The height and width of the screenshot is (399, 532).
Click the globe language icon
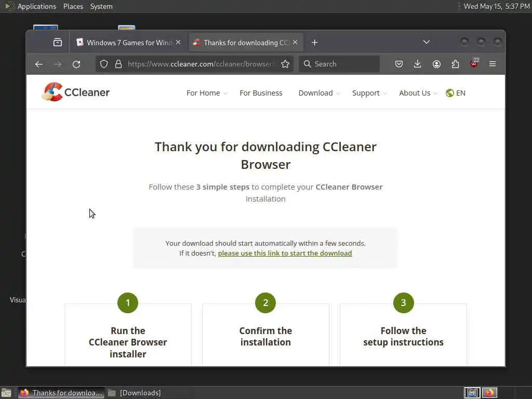[x=450, y=93]
